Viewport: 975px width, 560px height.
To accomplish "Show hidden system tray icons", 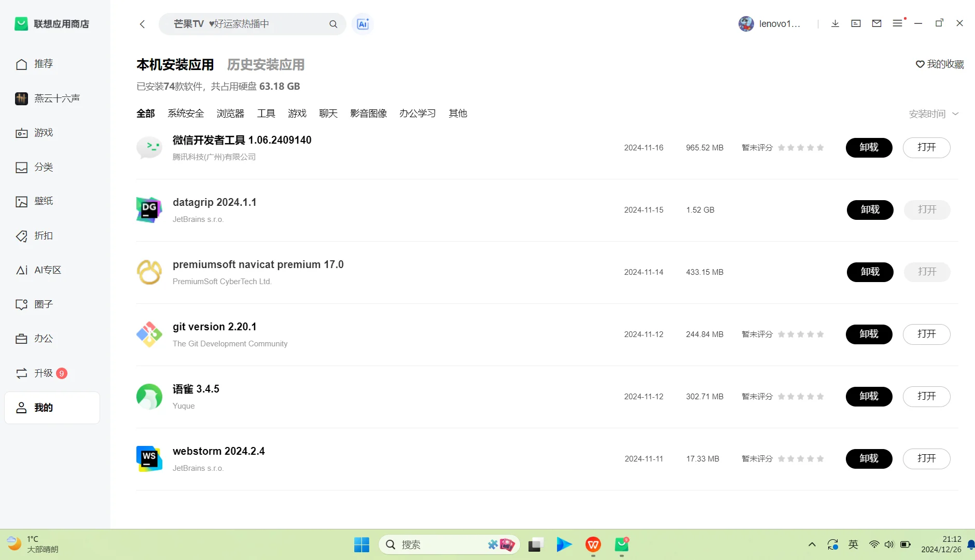I will [x=812, y=545].
